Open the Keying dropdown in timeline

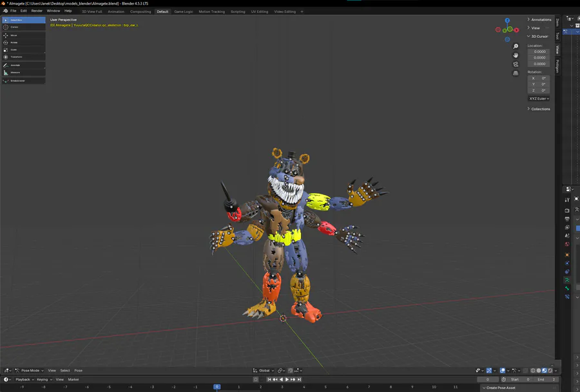44,379
